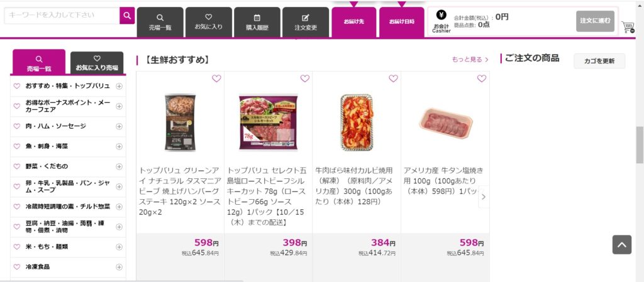Toggle favorite heart for 肉・ハム・ソーセージ category
This screenshot has height=282, width=644.
pyautogui.click(x=17, y=126)
